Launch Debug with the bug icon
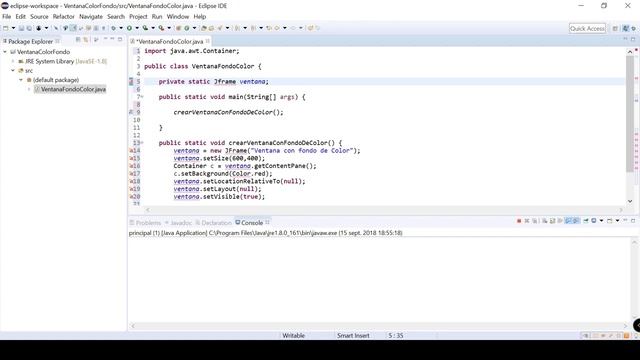This screenshot has width=640, height=360. click(113, 28)
